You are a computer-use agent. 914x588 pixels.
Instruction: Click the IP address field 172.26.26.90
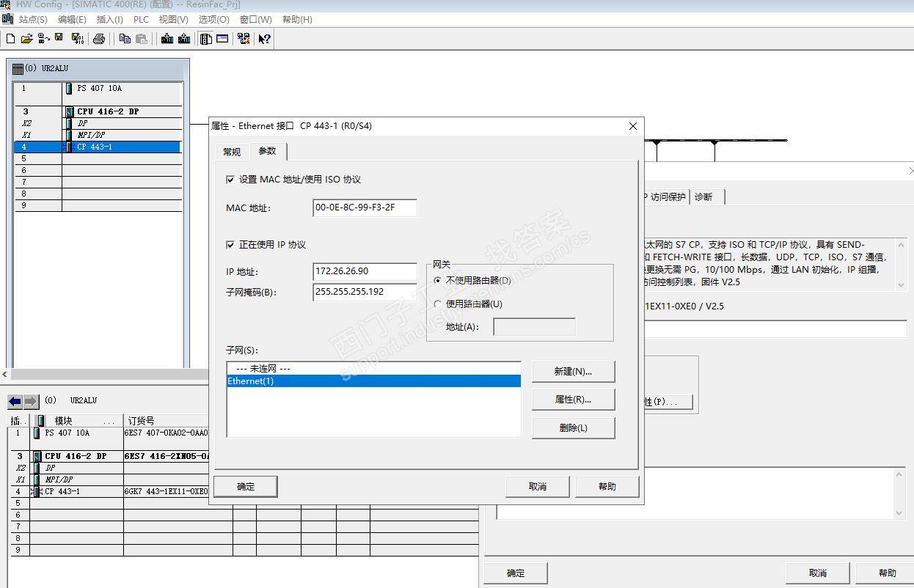point(365,271)
